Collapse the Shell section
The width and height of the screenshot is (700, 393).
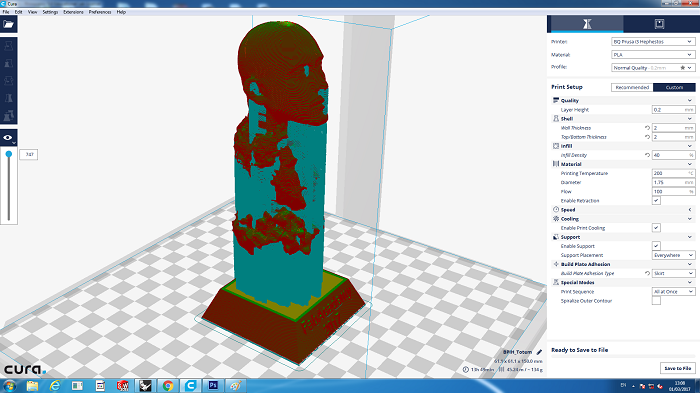(690, 119)
